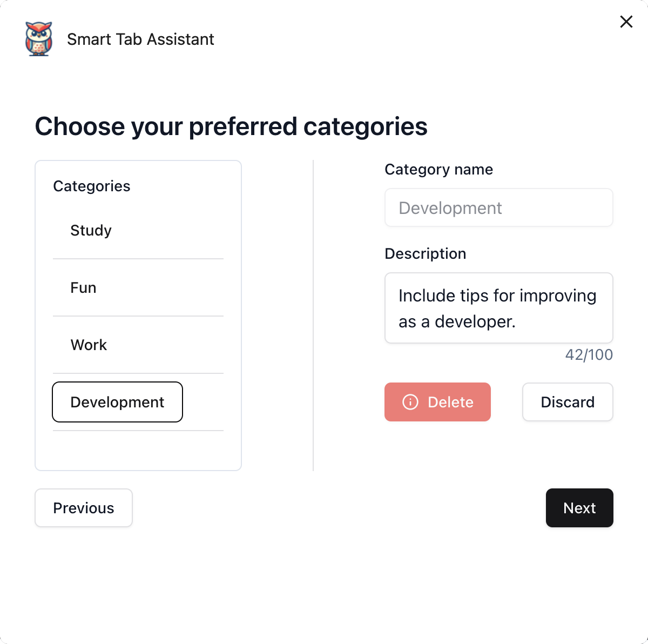
Task: Close the dialog with the X icon
Action: tap(626, 22)
